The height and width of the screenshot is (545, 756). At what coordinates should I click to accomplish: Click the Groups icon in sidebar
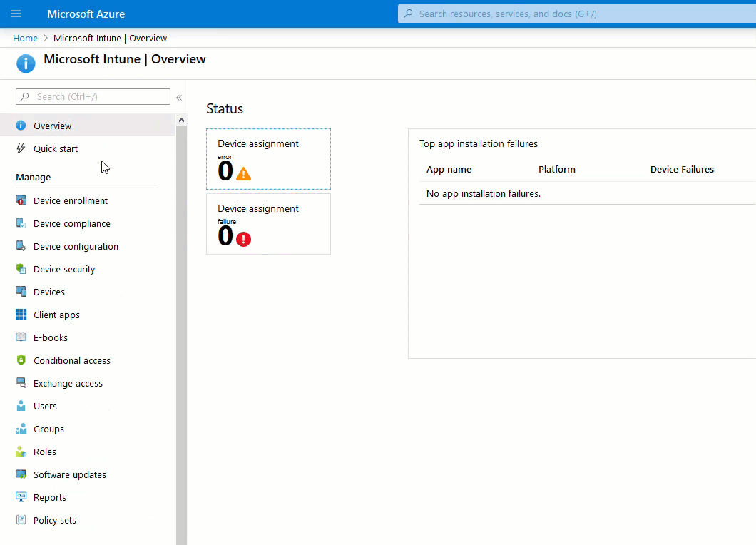tap(21, 428)
